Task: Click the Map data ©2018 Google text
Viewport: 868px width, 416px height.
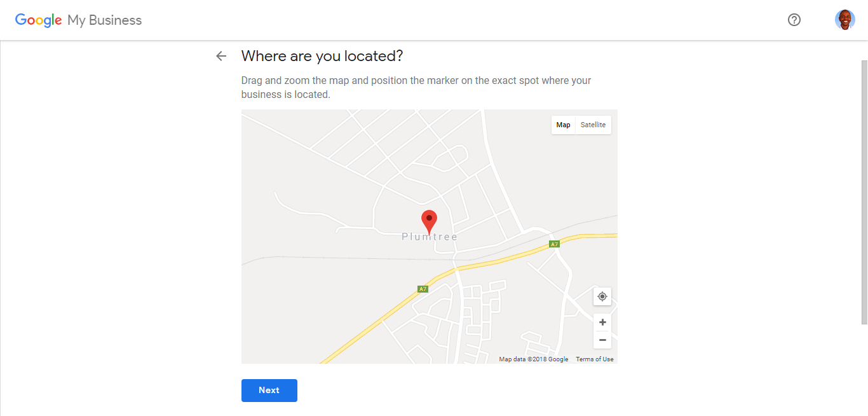Action: coord(534,359)
